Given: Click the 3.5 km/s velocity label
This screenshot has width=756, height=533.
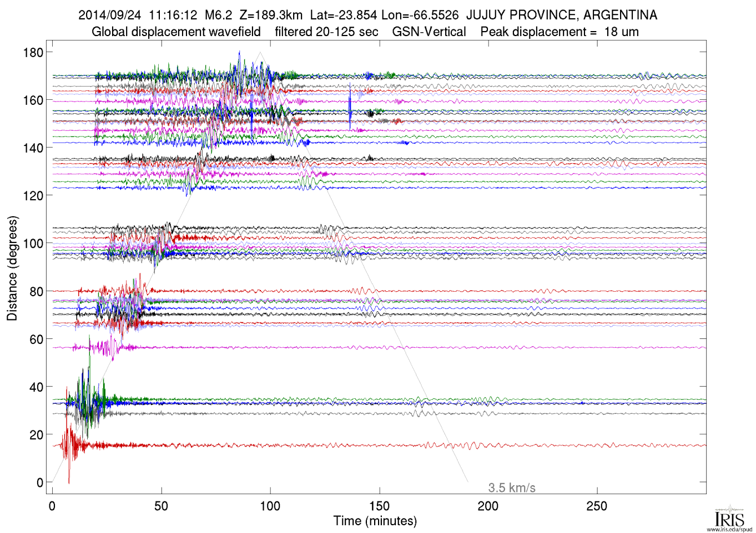Looking at the screenshot, I should (x=511, y=488).
